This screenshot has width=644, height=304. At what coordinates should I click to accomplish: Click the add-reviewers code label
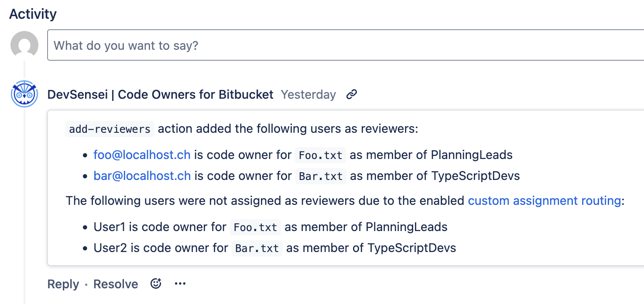tap(110, 129)
